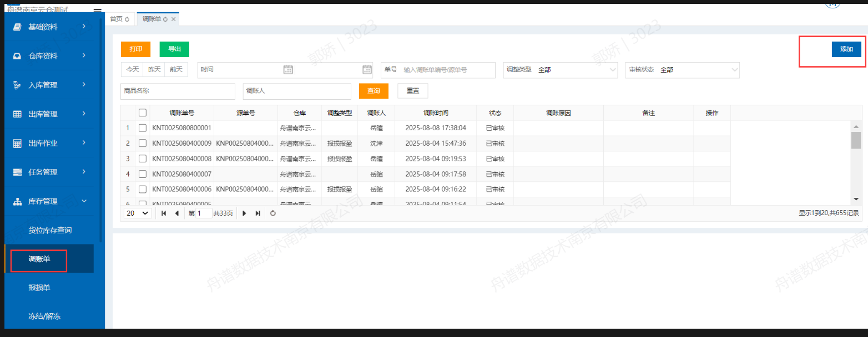Go to next page of records
This screenshot has height=337, width=868.
pyautogui.click(x=244, y=213)
